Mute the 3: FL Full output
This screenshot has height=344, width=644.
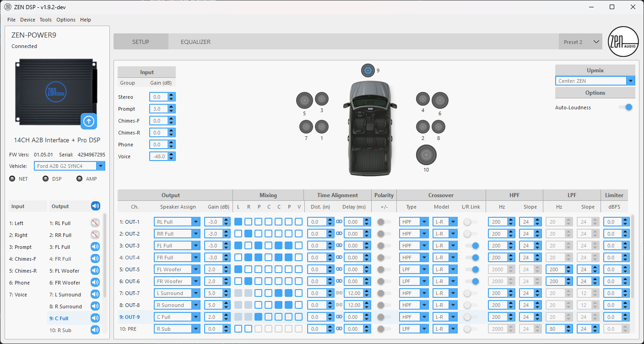[95, 247]
